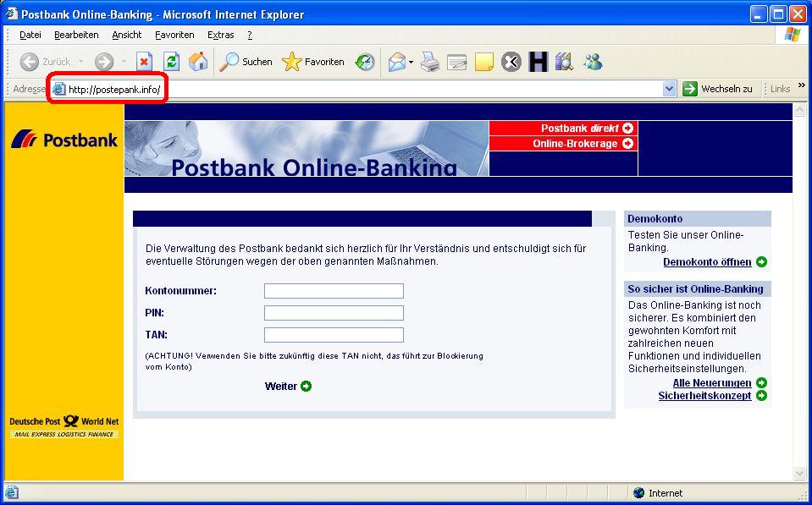Viewport: 812px width, 505px height.
Task: Click the "Testen Sie unser Online-Banking." text
Action: (x=686, y=241)
